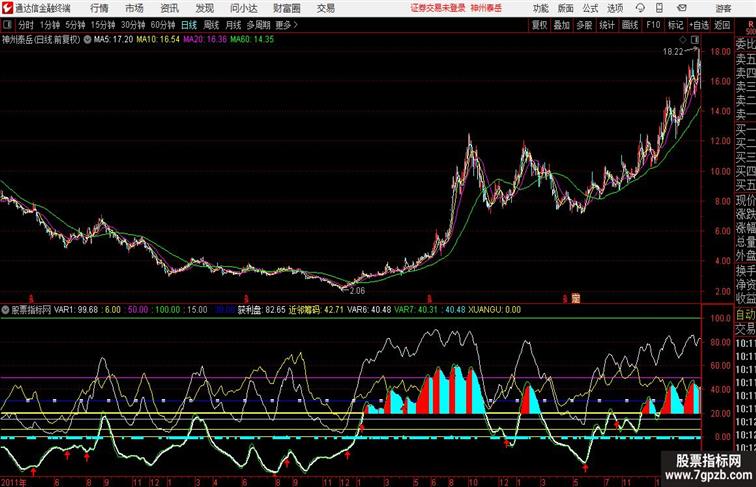This screenshot has height=487, width=756.
Task: Open the 市场 menu
Action: 134,8
